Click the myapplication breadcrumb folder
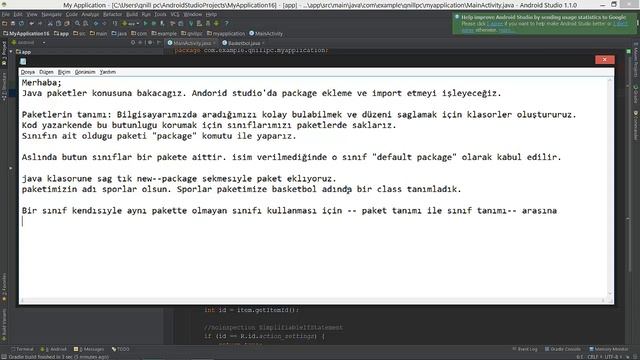 click(226, 33)
